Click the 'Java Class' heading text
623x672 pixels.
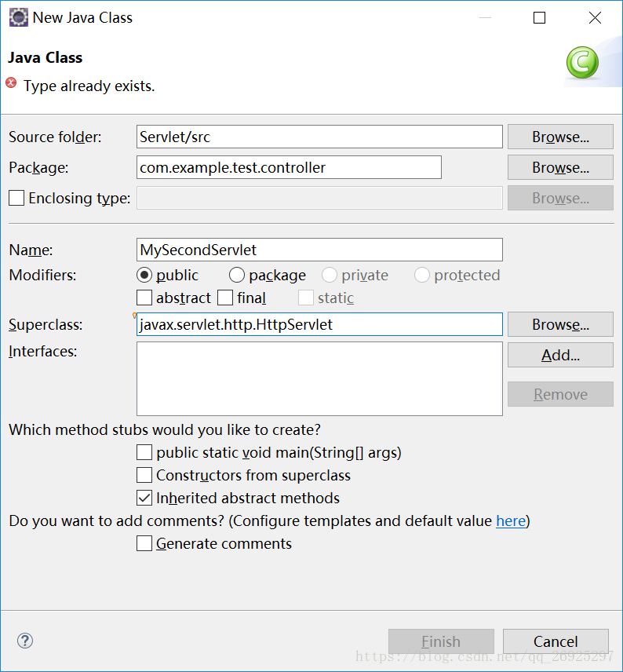click(45, 57)
